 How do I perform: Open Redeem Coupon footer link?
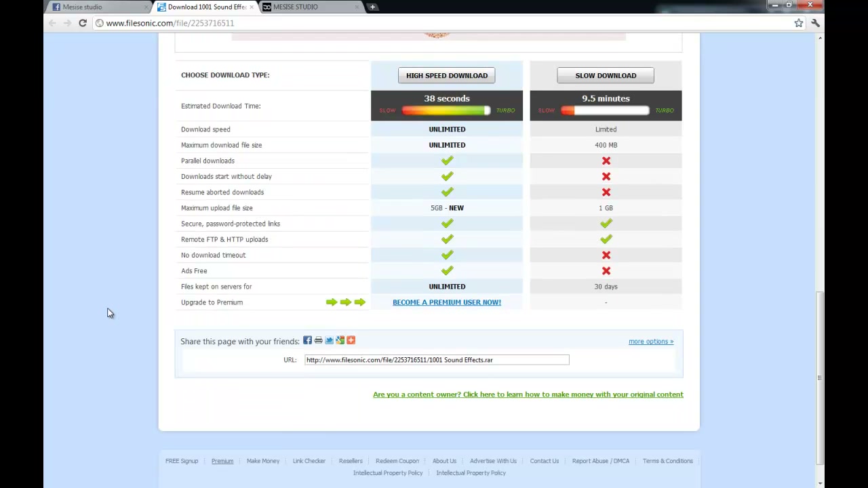397,461
